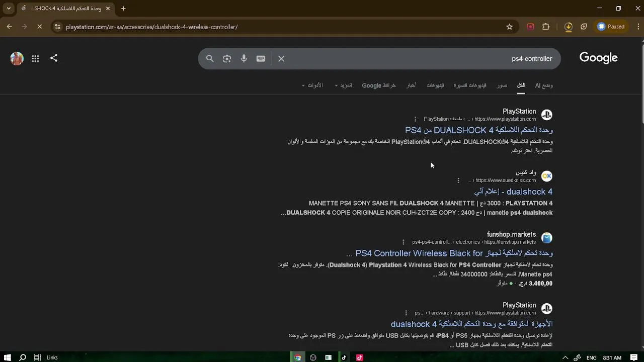Image resolution: width=644 pixels, height=362 pixels.
Task: Select the الكل (All) results tab
Action: [521, 85]
